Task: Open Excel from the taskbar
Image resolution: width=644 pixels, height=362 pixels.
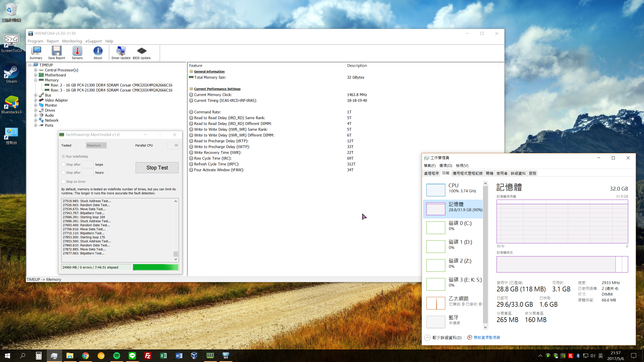Action: point(163,355)
